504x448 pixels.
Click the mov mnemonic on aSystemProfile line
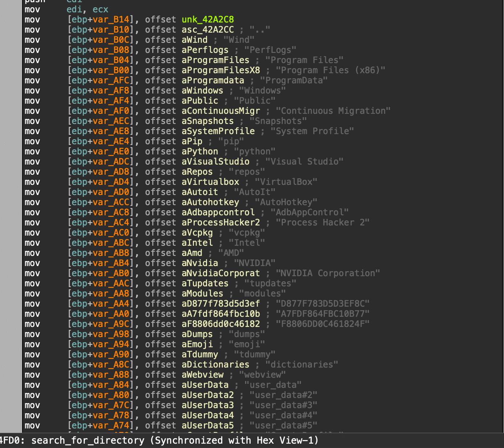tap(32, 131)
